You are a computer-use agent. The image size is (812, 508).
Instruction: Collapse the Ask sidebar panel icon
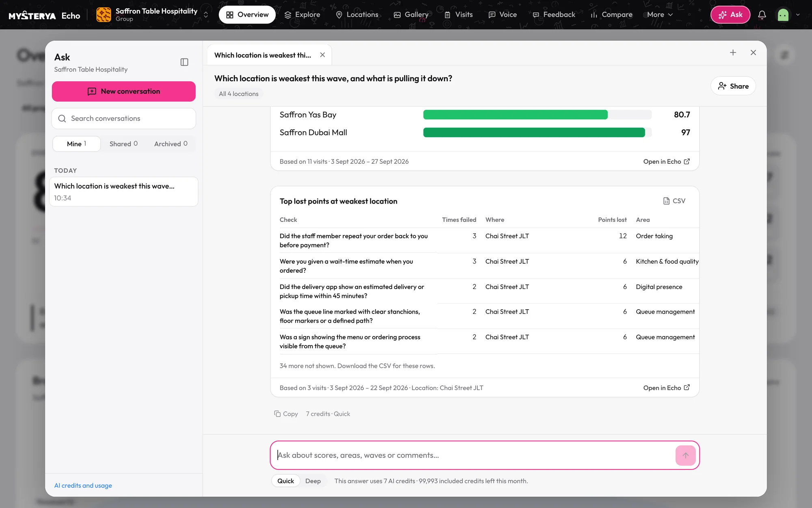[x=184, y=62]
